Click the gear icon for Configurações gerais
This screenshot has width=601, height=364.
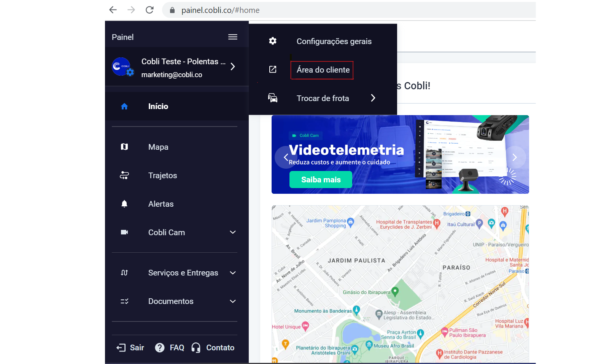point(273,41)
